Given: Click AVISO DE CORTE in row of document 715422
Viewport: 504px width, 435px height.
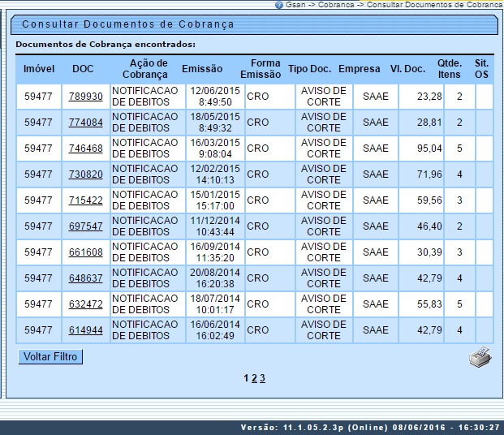Looking at the screenshot, I should click(x=324, y=200).
